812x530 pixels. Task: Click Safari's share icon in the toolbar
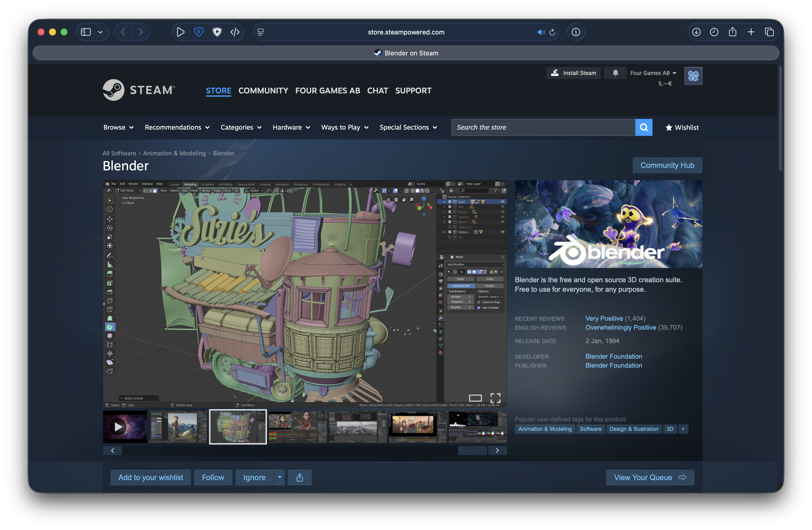(732, 32)
